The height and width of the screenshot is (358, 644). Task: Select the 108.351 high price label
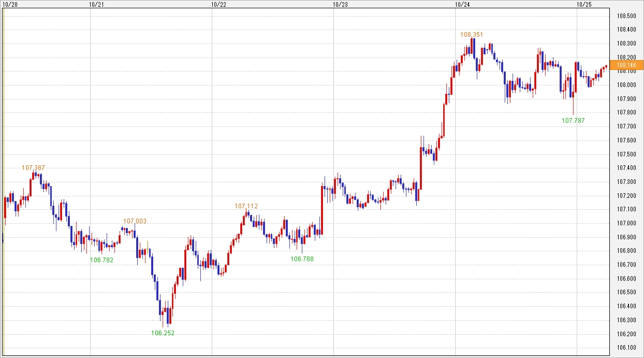point(472,35)
